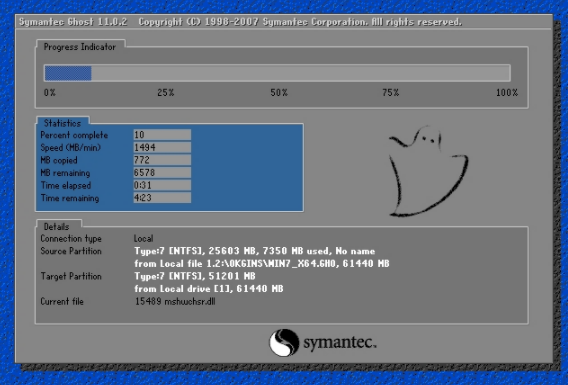This screenshot has width=568, height=385.
Task: Click the Source Partition description line
Action: tap(255, 251)
